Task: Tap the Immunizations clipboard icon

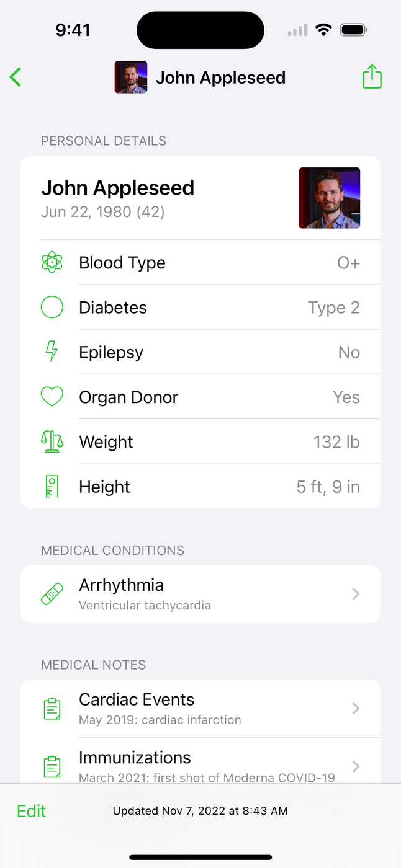Action: coord(52,766)
